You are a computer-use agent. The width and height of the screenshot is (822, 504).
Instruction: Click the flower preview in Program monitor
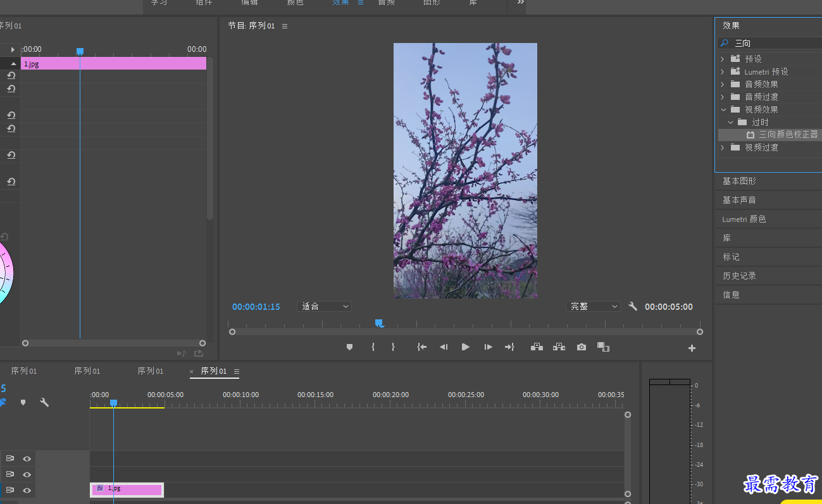[465, 171]
